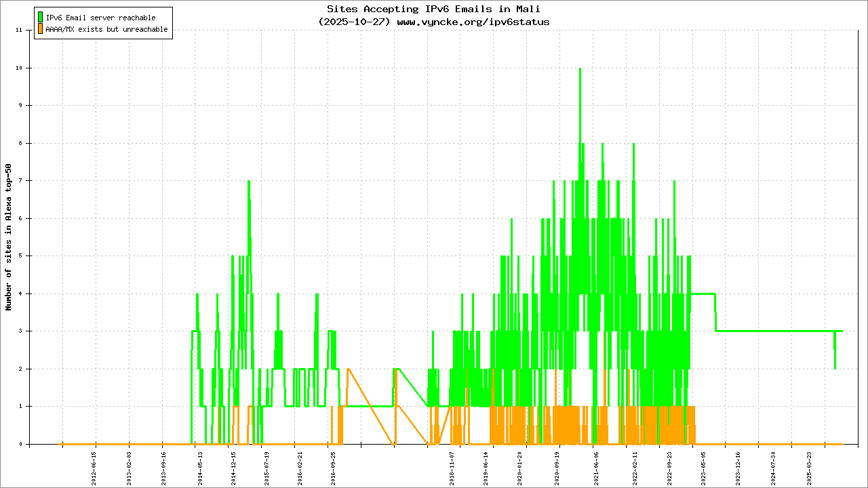The width and height of the screenshot is (868, 488).
Task: Click the tallest green peak reaching 10
Action: (x=580, y=69)
